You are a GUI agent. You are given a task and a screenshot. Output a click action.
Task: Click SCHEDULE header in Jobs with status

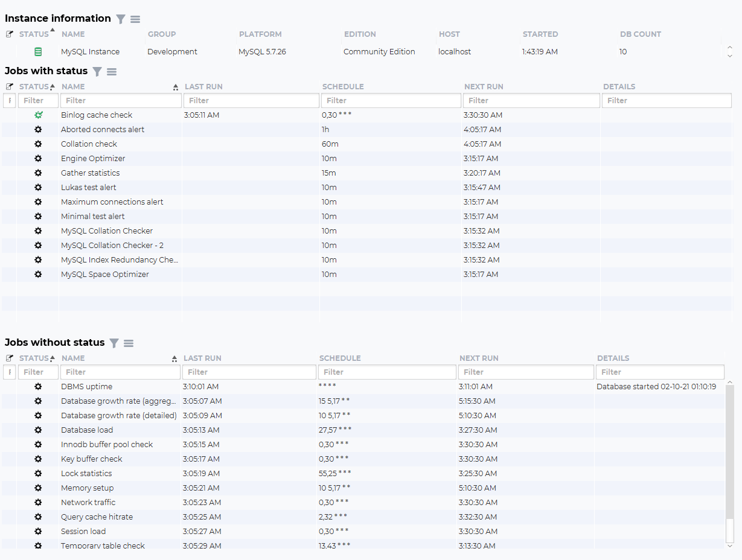coord(343,87)
